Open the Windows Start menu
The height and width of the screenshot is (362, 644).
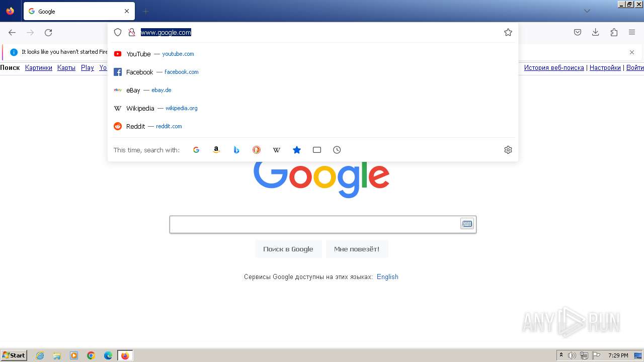point(14,355)
